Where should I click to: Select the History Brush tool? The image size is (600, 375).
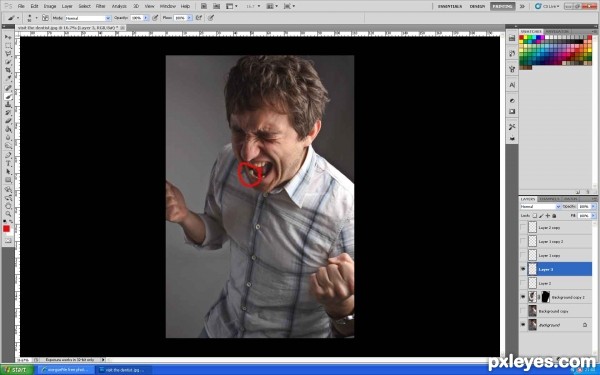(x=8, y=113)
